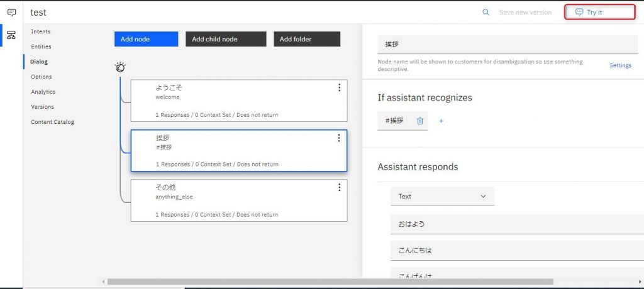Open the Options section
Image resolution: width=644 pixels, height=289 pixels.
coord(42,77)
